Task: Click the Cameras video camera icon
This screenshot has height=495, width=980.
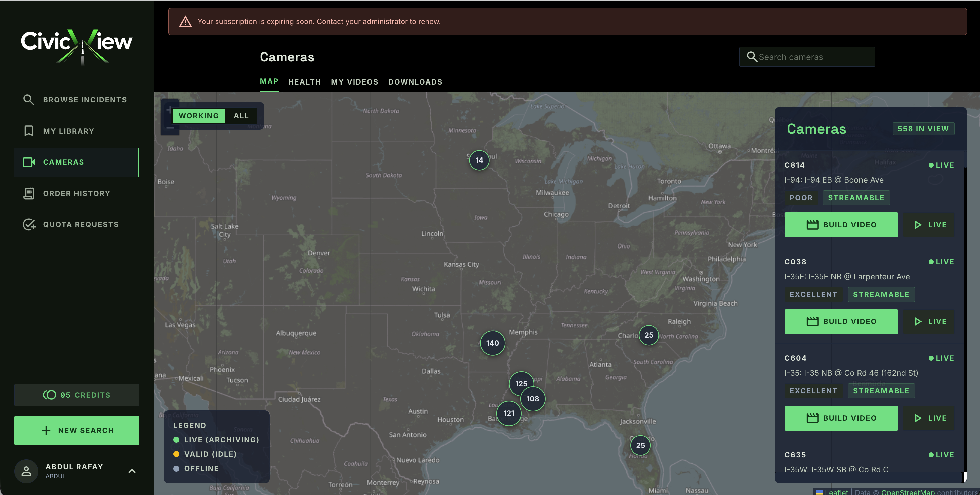Action: [29, 162]
